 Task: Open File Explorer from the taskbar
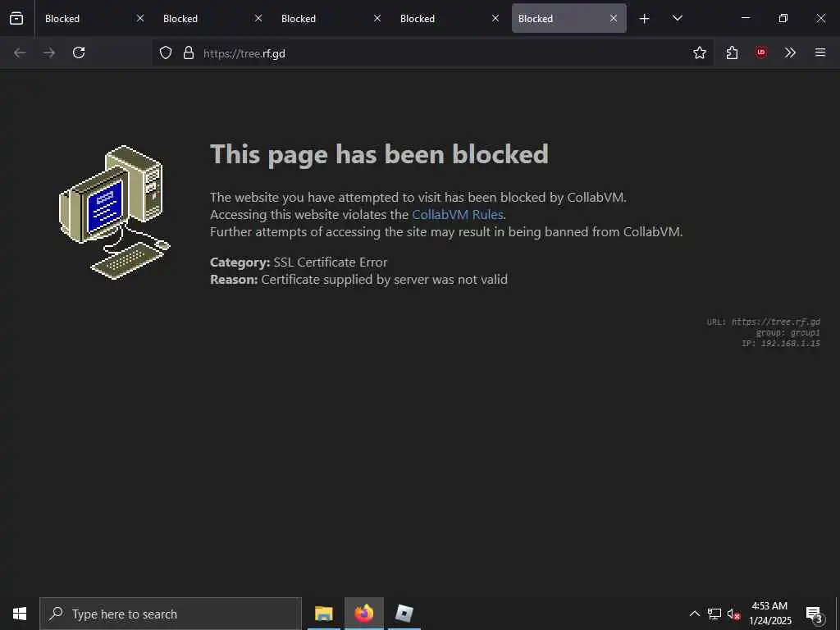323,614
